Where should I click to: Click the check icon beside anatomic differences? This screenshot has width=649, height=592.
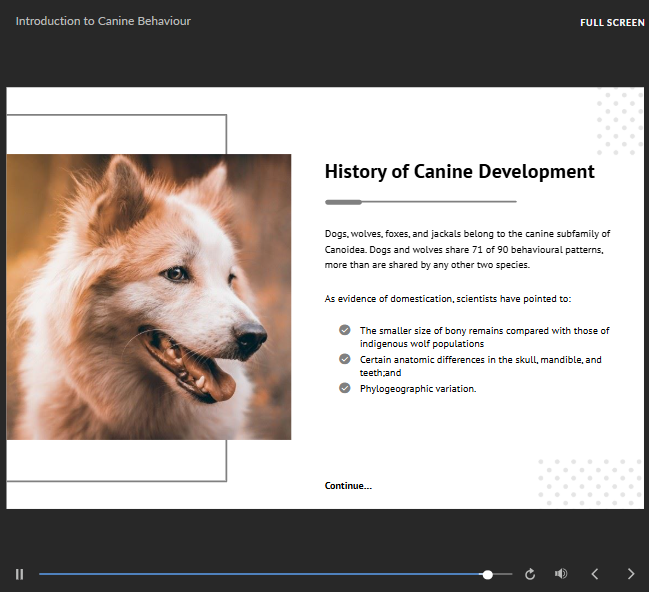tap(345, 359)
